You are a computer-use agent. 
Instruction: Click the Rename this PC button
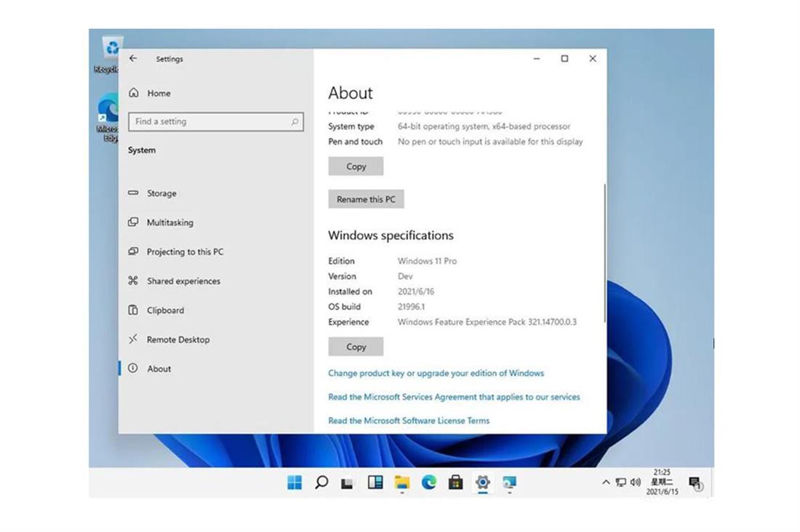coord(366,199)
